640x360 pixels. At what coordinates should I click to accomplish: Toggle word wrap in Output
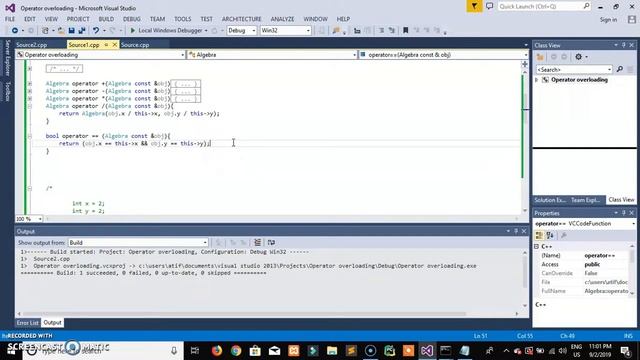tap(271, 242)
